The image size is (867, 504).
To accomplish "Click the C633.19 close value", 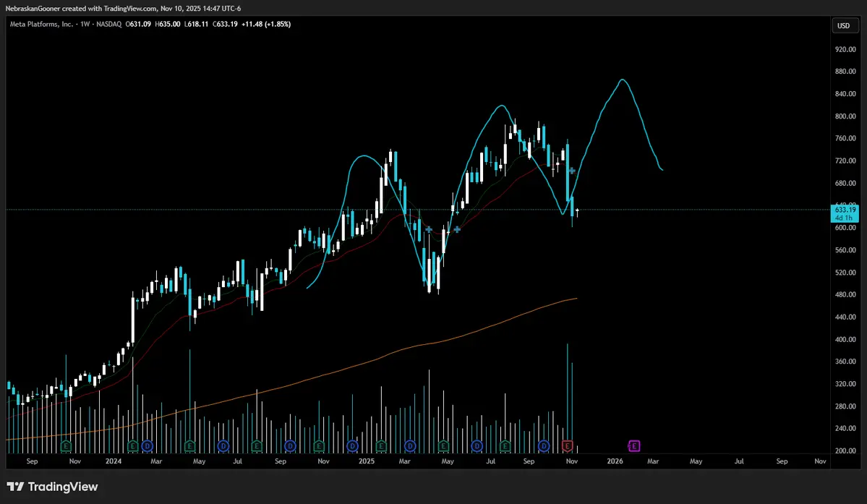I will (x=225, y=25).
